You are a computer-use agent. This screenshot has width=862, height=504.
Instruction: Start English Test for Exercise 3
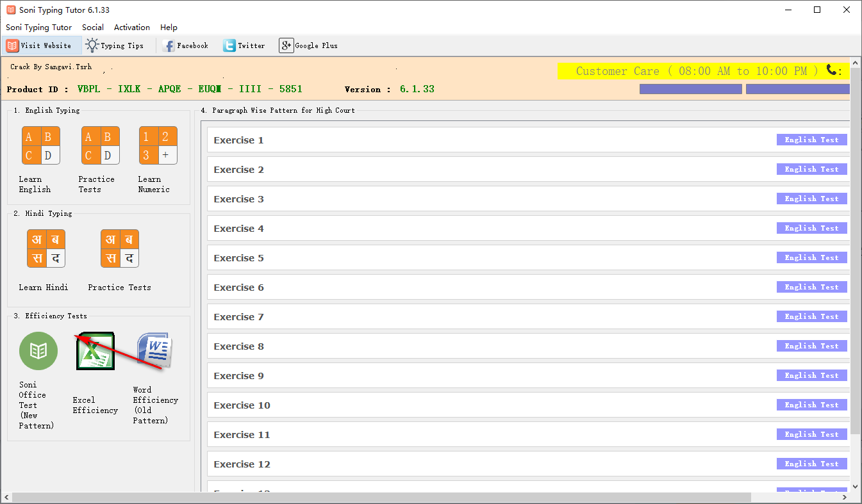click(811, 199)
